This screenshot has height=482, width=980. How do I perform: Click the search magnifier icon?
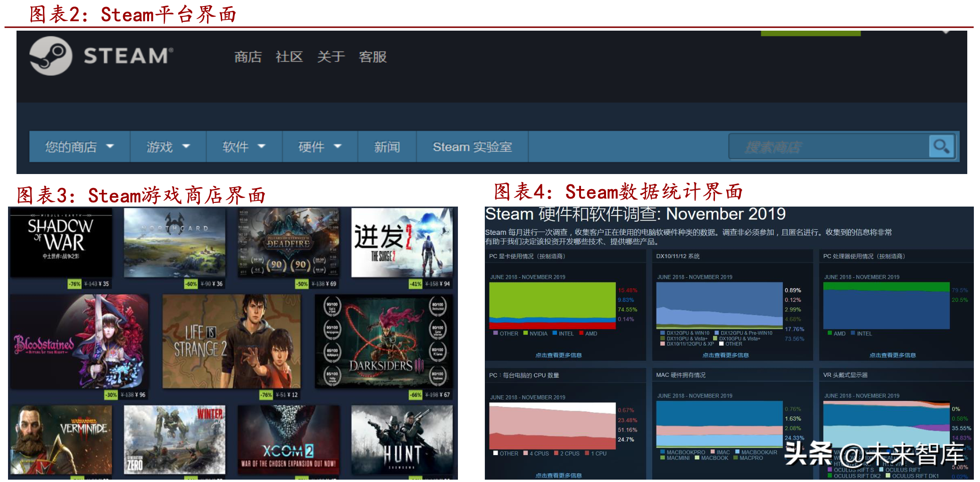(940, 146)
